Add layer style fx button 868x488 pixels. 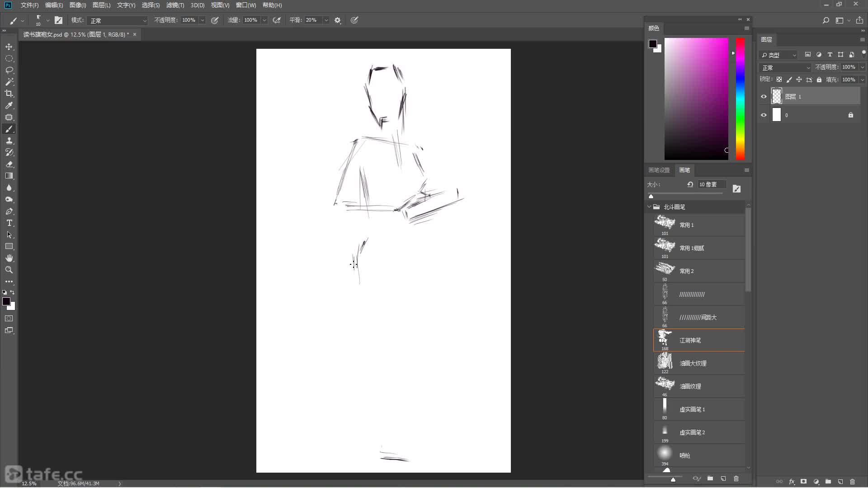(x=792, y=482)
